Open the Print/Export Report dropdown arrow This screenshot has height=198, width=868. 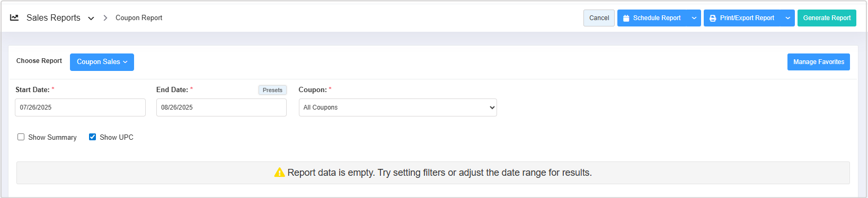pos(788,18)
